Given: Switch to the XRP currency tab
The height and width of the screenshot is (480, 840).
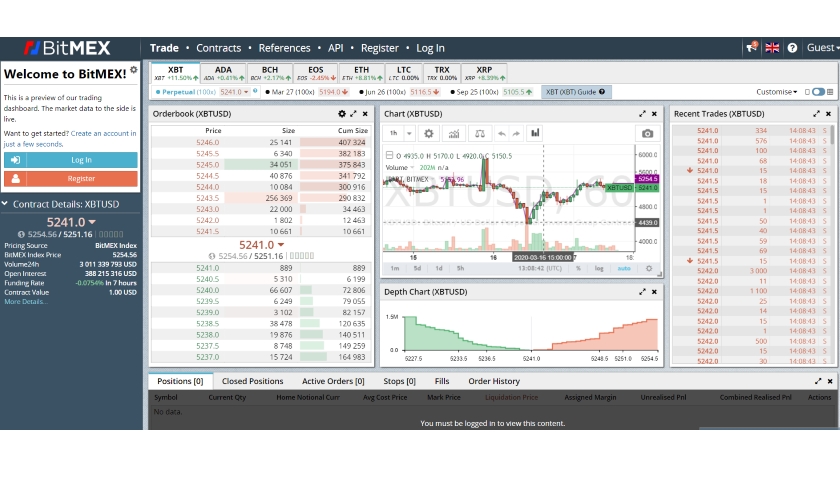Looking at the screenshot, I should coord(484,73).
